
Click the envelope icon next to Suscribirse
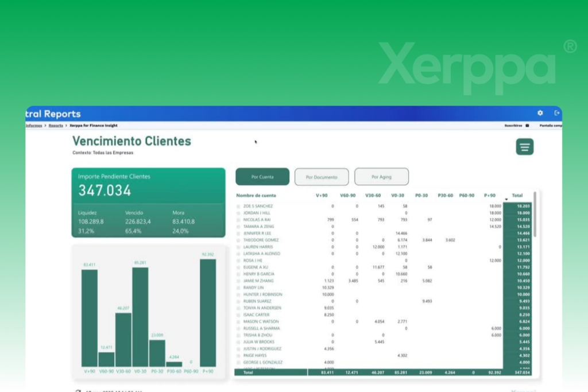point(527,126)
